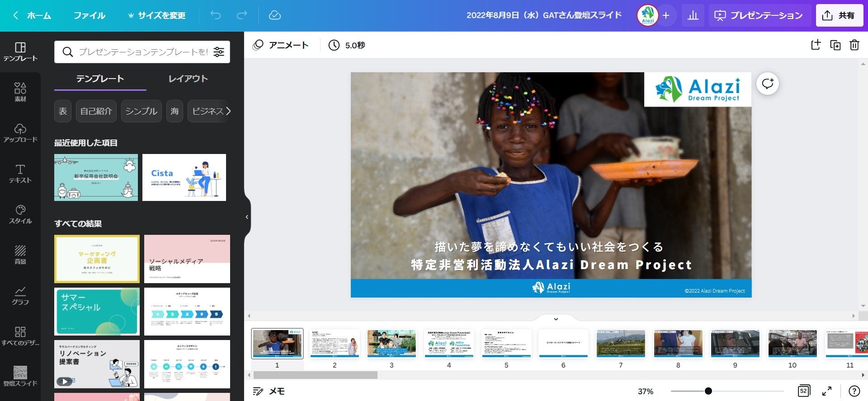Select the 表 category chip

tap(63, 111)
